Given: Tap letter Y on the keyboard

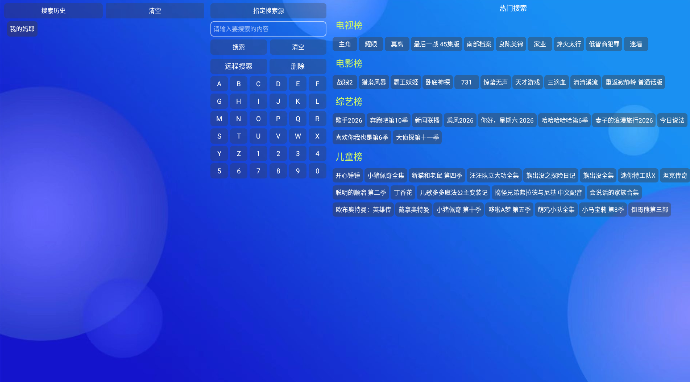Looking at the screenshot, I should pos(219,154).
